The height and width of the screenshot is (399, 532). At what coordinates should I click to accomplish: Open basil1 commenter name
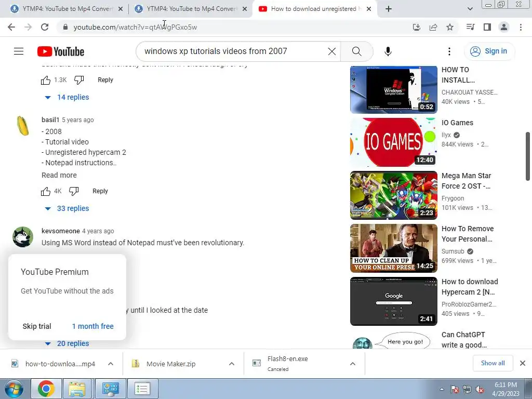[x=50, y=120]
